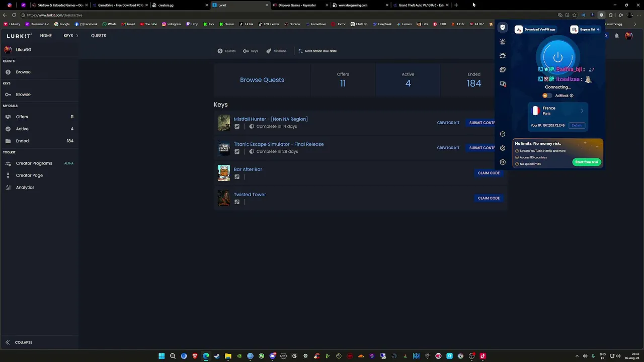Open the VeePN account profile icon
This screenshot has height=362, width=644.
(502, 148)
